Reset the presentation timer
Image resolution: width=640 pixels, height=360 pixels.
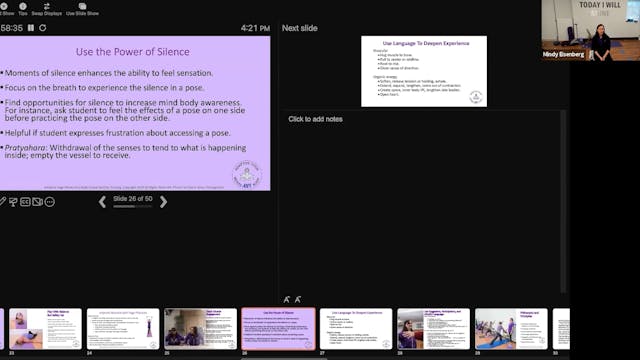(42, 28)
